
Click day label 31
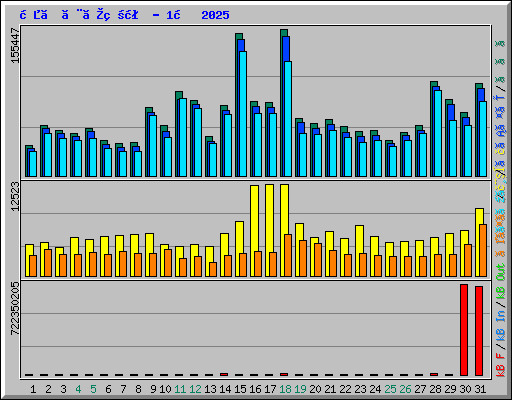[480, 389]
